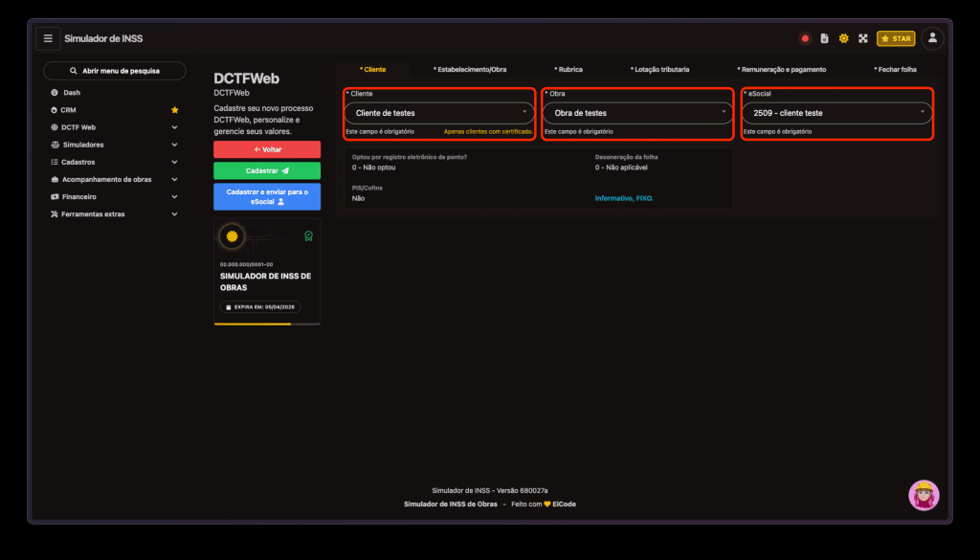Click the yellow STAR button

(x=896, y=38)
